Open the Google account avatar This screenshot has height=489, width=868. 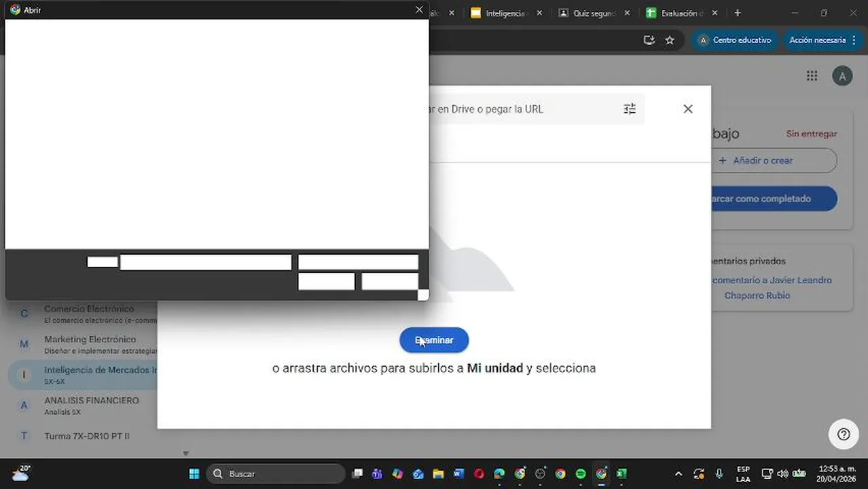(842, 75)
